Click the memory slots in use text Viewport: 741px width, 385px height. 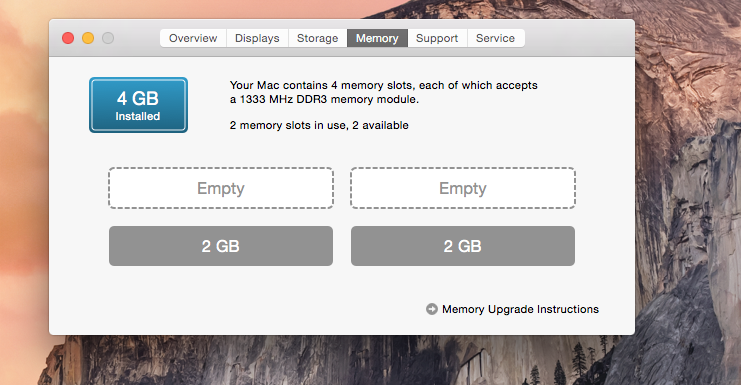tap(319, 125)
